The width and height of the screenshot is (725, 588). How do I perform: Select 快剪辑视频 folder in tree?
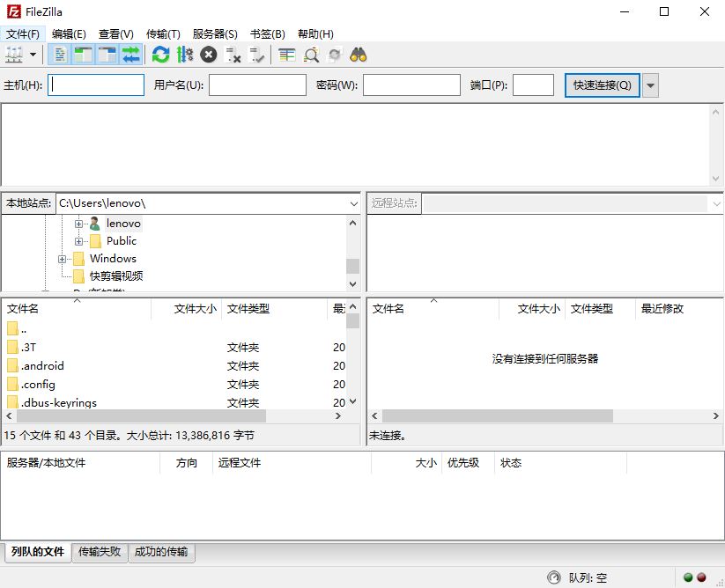(116, 276)
